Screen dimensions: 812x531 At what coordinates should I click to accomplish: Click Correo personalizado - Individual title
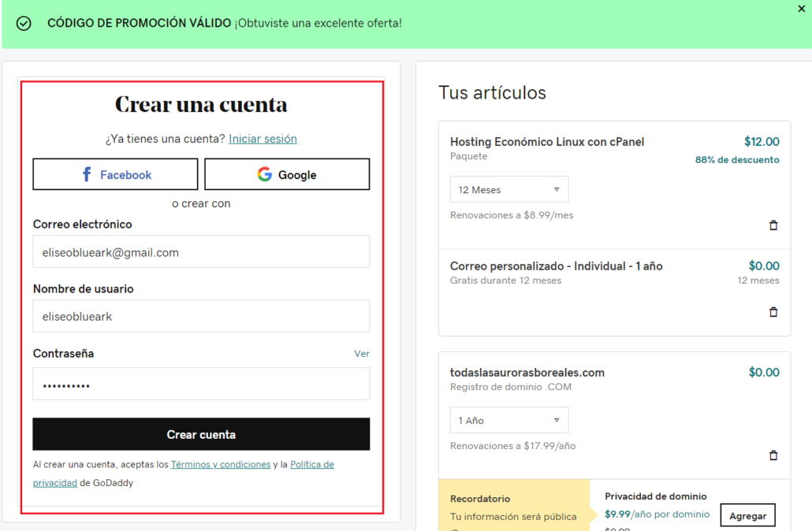click(556, 266)
